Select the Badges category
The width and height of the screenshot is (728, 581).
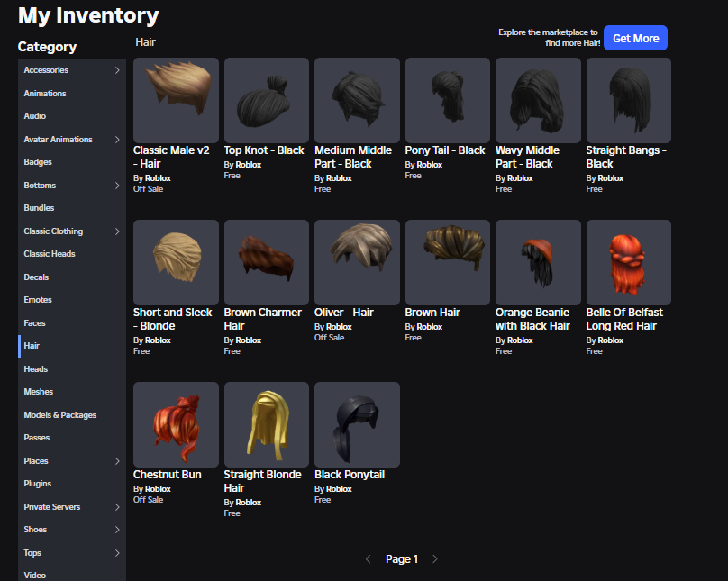(x=72, y=162)
